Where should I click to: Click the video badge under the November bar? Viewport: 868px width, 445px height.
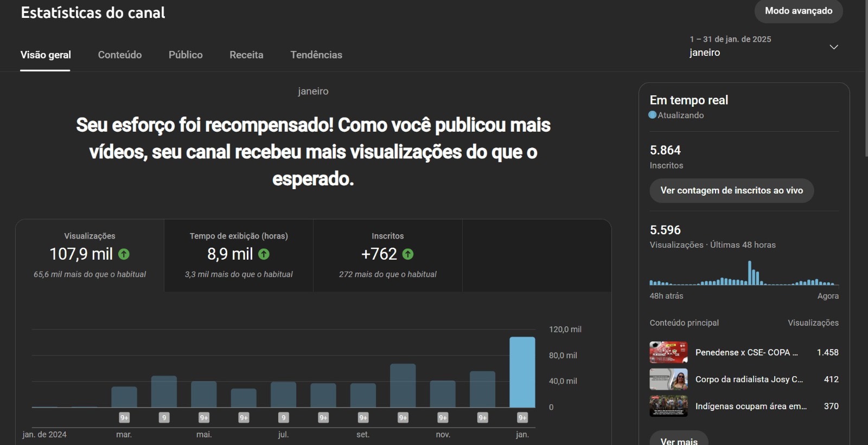click(x=443, y=417)
